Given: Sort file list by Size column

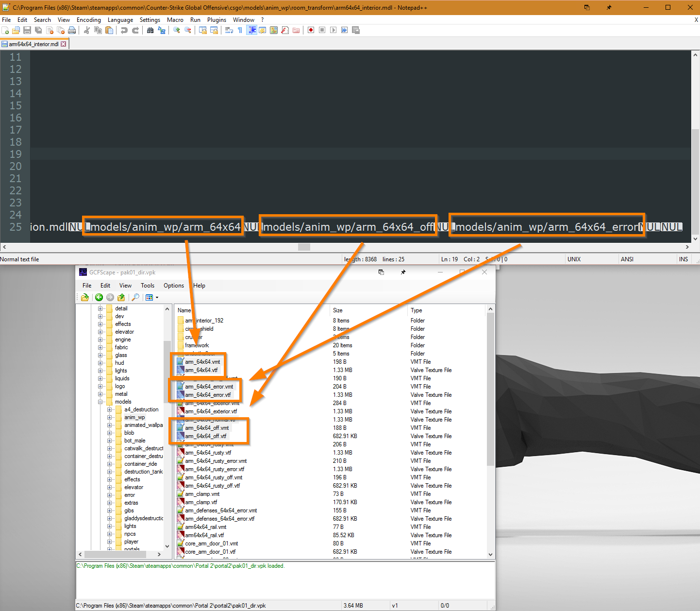Looking at the screenshot, I should [x=368, y=310].
